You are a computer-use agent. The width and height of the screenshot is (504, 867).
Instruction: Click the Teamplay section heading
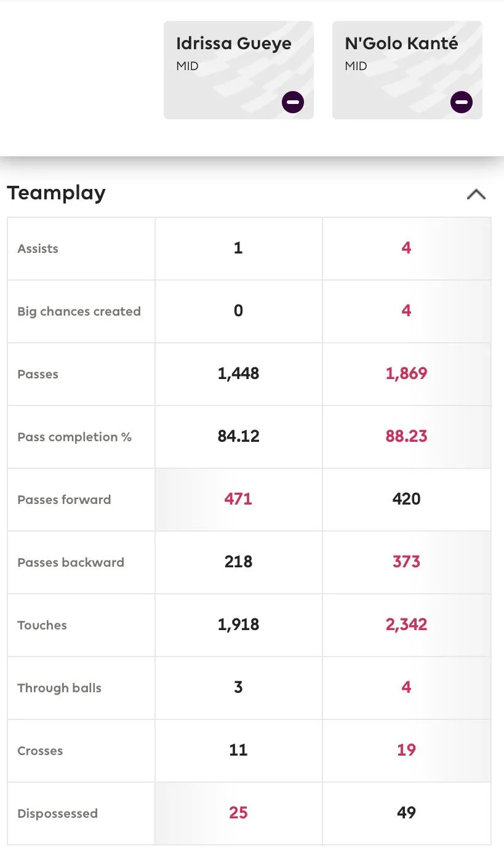[57, 193]
